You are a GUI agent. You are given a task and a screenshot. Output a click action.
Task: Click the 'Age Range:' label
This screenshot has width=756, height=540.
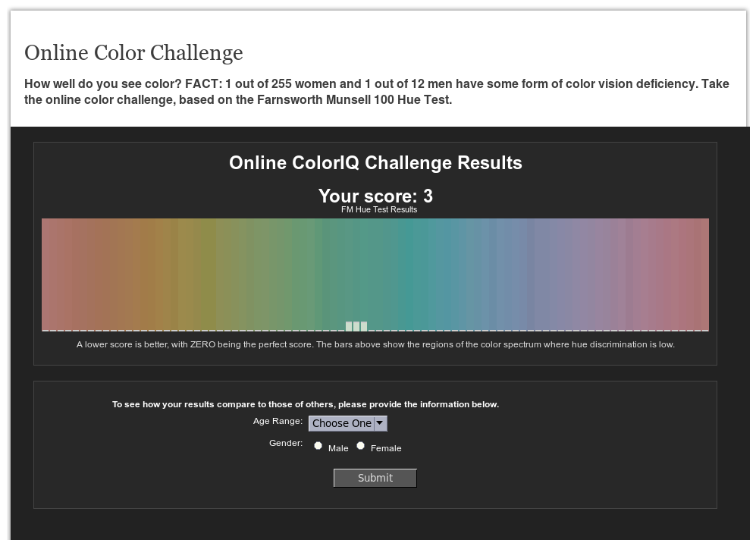point(278,421)
